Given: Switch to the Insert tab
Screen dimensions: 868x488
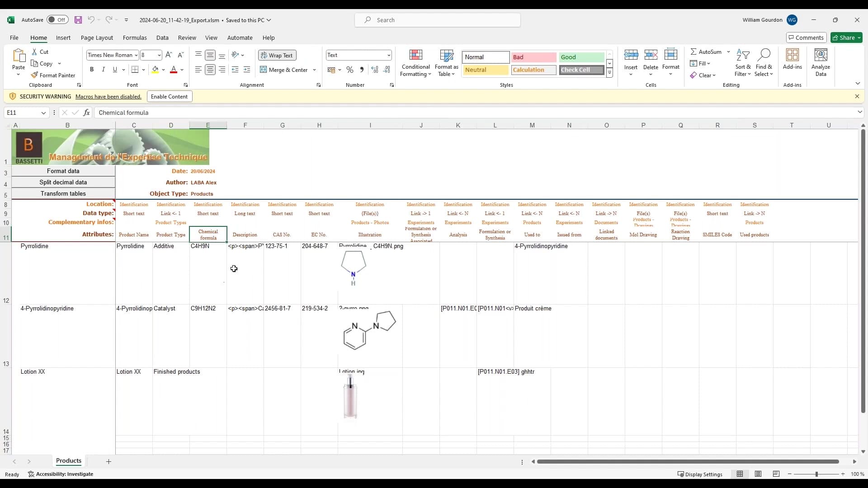Looking at the screenshot, I should coord(63,38).
